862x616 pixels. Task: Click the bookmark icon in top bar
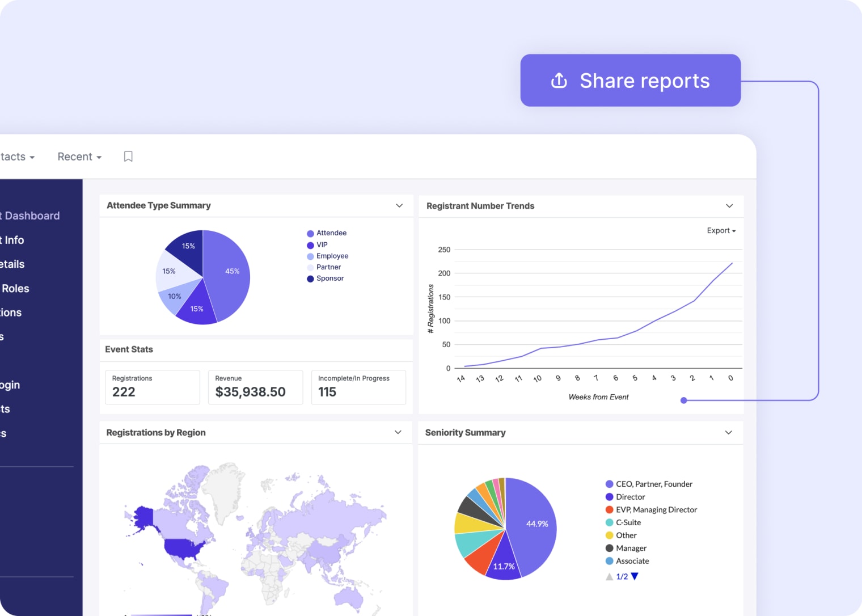click(128, 157)
